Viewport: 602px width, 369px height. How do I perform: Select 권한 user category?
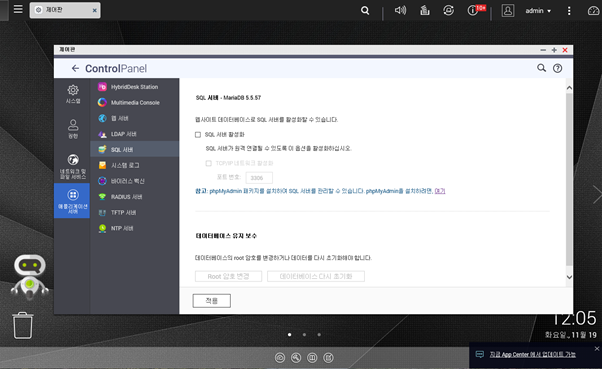73,129
